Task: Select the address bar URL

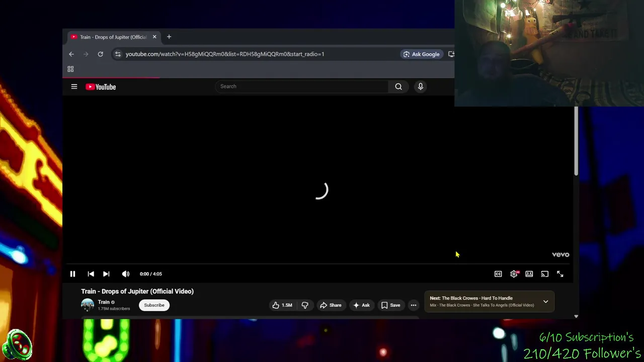Action: click(225, 54)
